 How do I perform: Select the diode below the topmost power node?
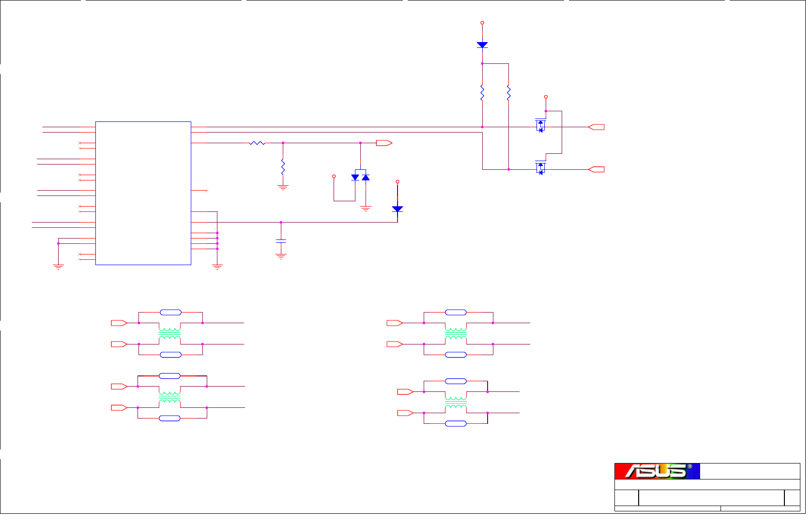click(x=482, y=45)
